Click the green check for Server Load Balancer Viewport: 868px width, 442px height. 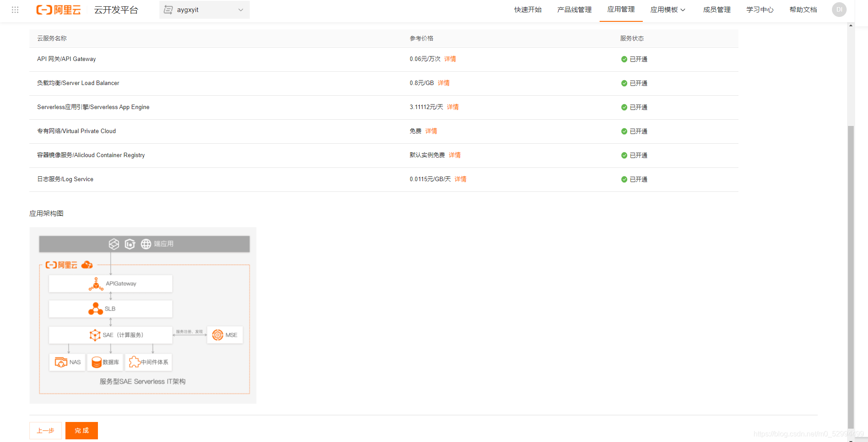tap(624, 83)
